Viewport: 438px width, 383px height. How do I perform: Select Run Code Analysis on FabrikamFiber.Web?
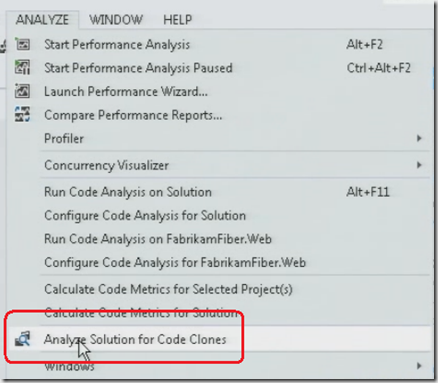click(158, 239)
